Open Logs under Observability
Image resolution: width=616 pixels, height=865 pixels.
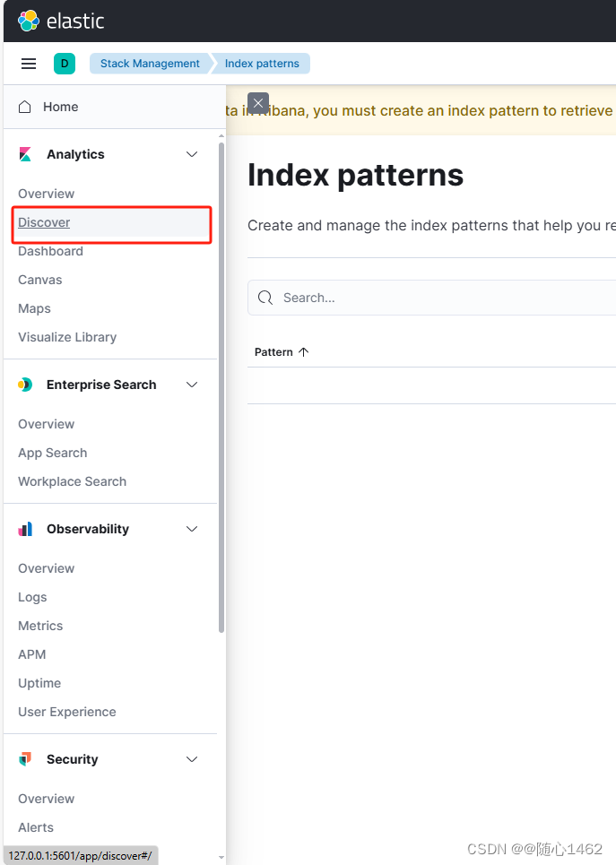point(32,597)
